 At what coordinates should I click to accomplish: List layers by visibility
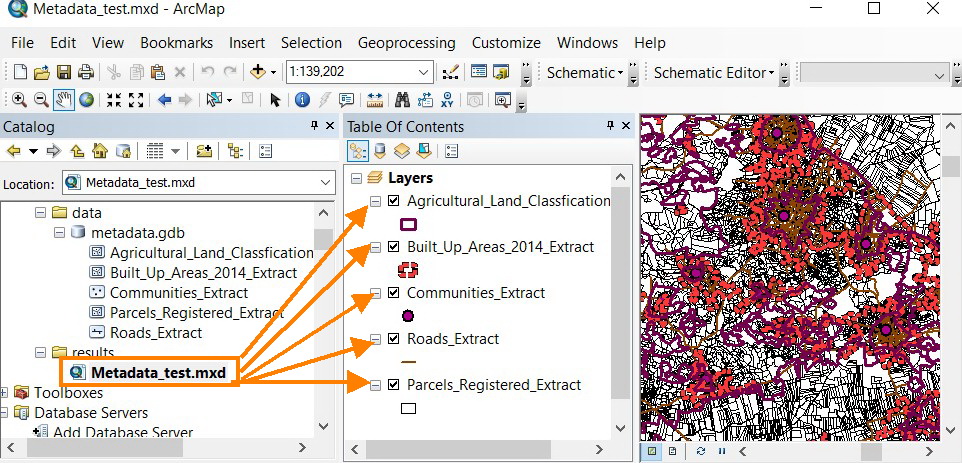click(x=402, y=151)
